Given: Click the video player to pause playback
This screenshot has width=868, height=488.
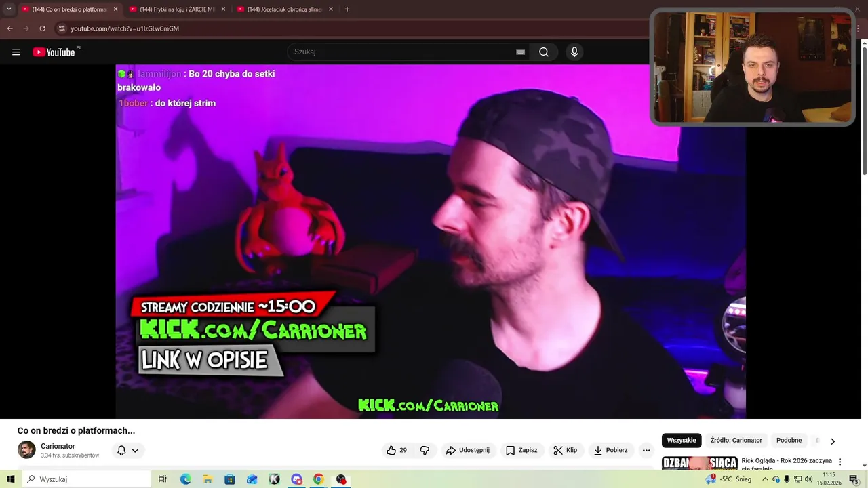Looking at the screenshot, I should coord(431,241).
